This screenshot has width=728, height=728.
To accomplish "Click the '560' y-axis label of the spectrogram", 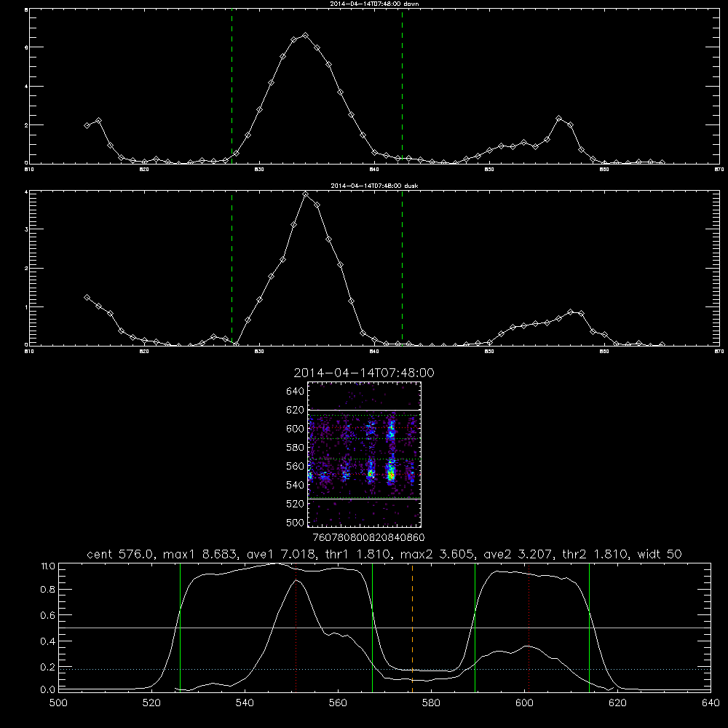I will (x=296, y=466).
